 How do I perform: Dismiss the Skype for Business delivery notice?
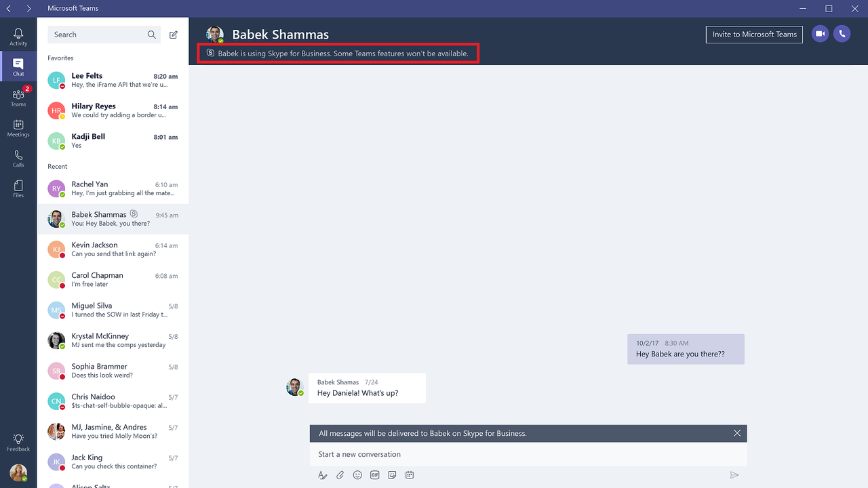point(737,433)
